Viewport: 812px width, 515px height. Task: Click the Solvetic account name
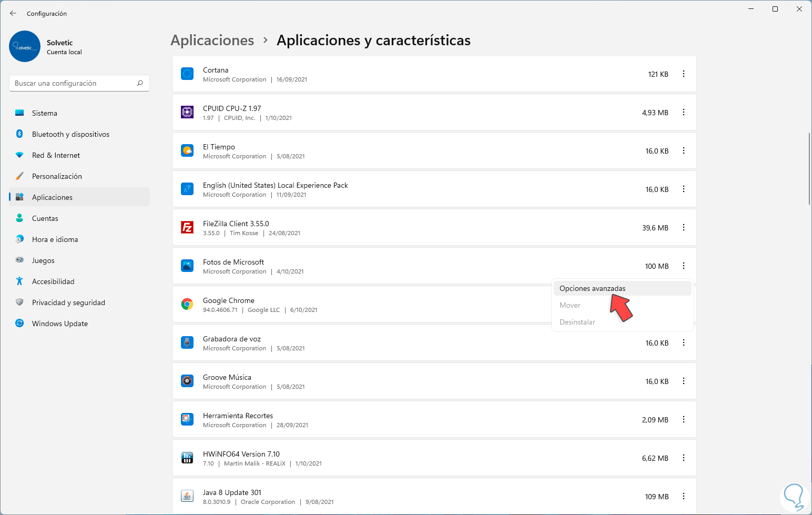pos(60,43)
